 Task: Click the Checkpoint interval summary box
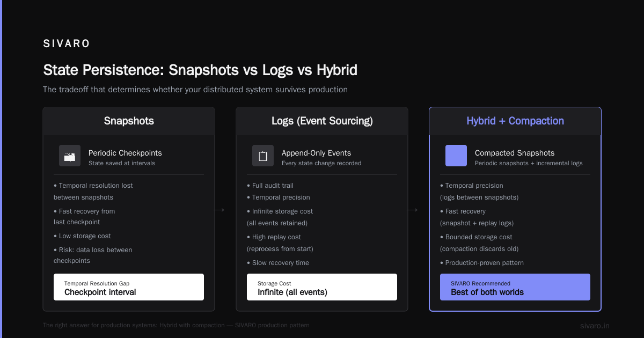coord(129,287)
